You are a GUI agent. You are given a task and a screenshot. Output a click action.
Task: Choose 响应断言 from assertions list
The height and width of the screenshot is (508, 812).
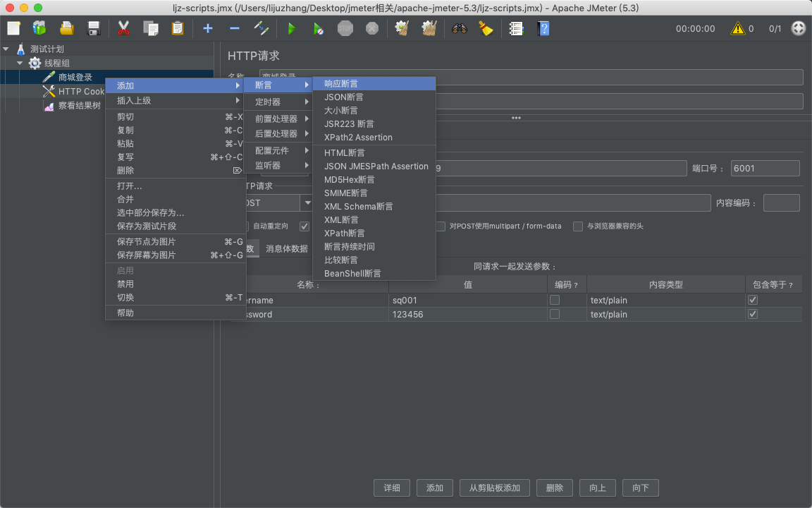pyautogui.click(x=374, y=83)
